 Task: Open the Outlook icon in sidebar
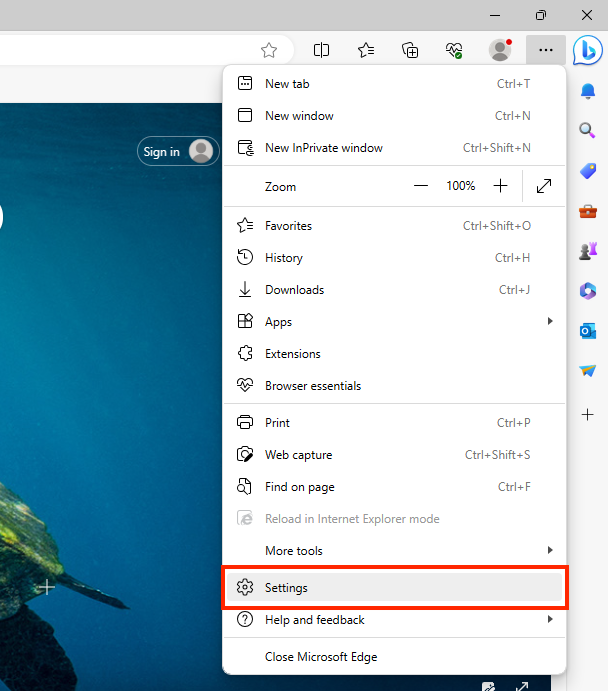pyautogui.click(x=588, y=330)
